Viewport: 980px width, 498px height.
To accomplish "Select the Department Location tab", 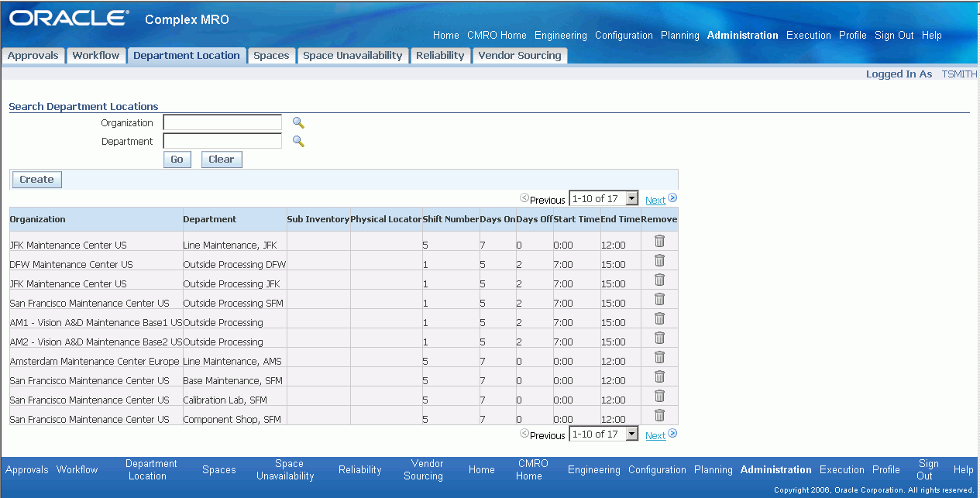I will [187, 56].
